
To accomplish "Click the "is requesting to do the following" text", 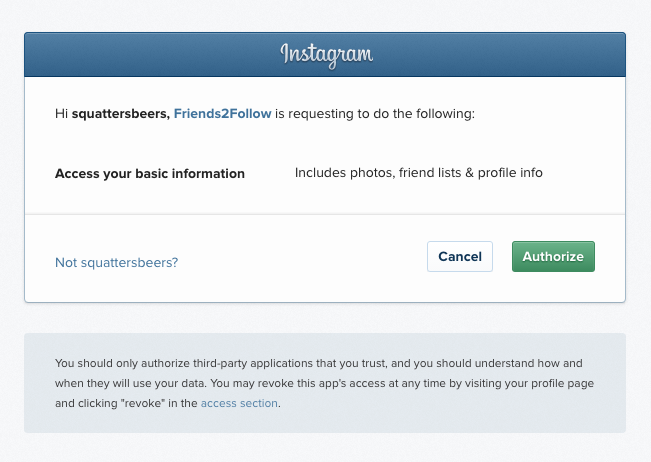I will [375, 114].
